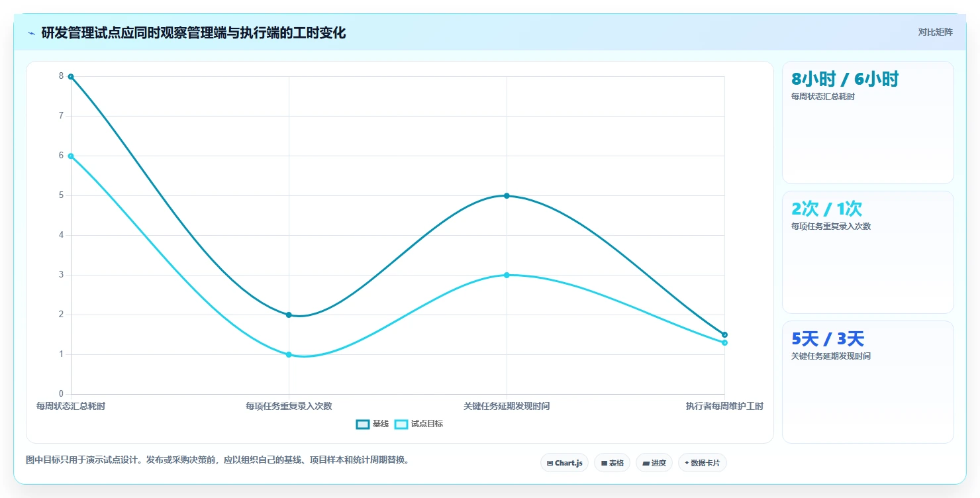Click the 8小时 / 6小时 card value

click(845, 79)
